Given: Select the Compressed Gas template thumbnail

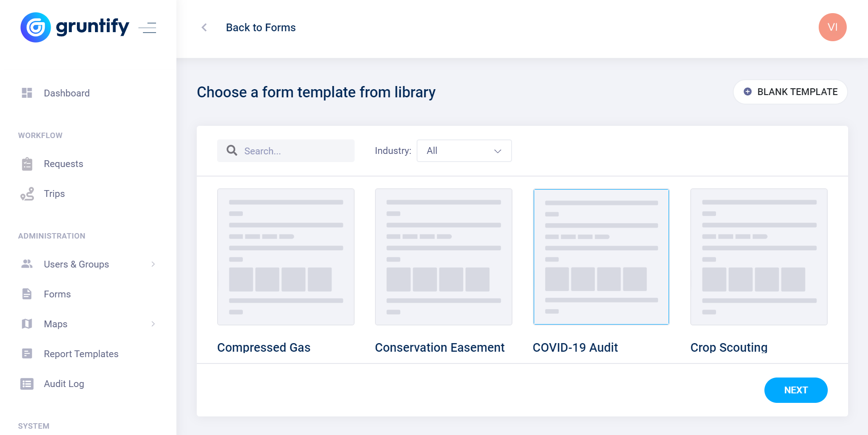Looking at the screenshot, I should [x=286, y=257].
